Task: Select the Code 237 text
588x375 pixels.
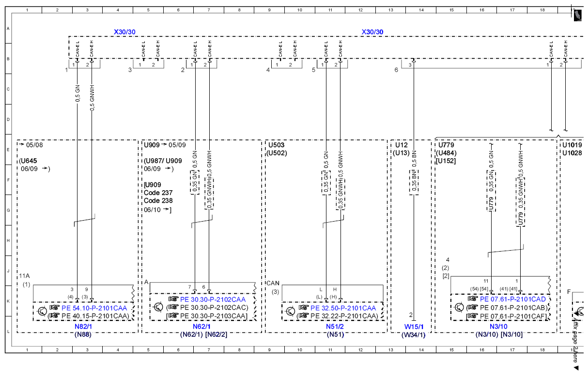Action: pyautogui.click(x=158, y=193)
